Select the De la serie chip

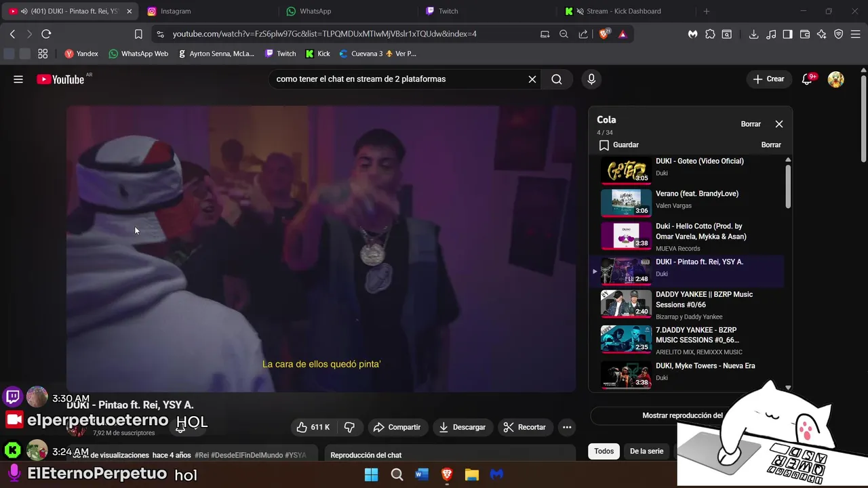click(646, 451)
